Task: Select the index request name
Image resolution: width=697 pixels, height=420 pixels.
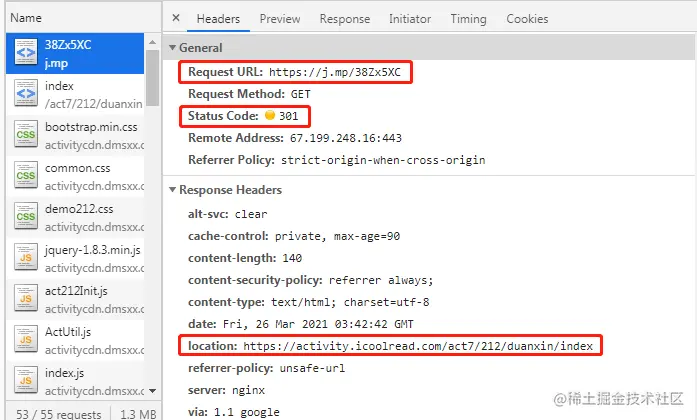Action: click(x=59, y=86)
